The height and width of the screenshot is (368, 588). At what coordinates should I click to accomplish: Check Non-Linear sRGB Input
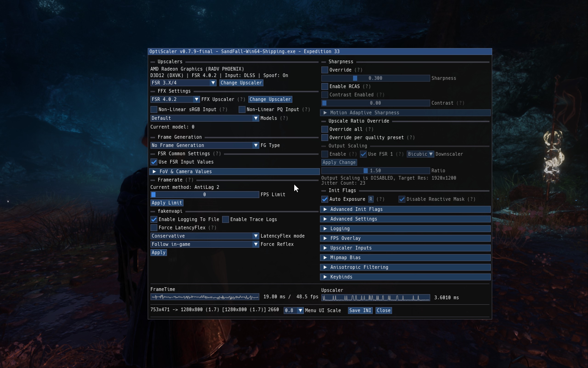click(x=154, y=109)
